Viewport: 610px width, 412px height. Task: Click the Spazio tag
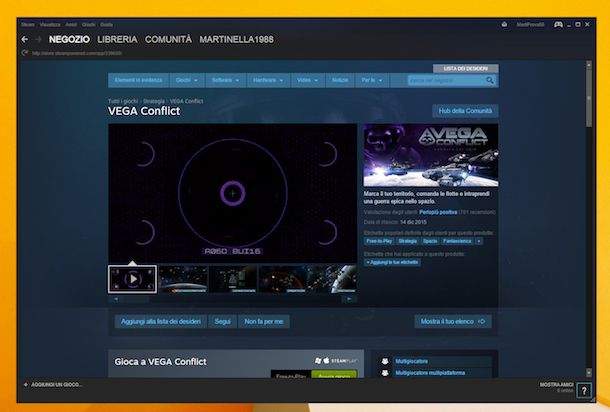(x=430, y=241)
